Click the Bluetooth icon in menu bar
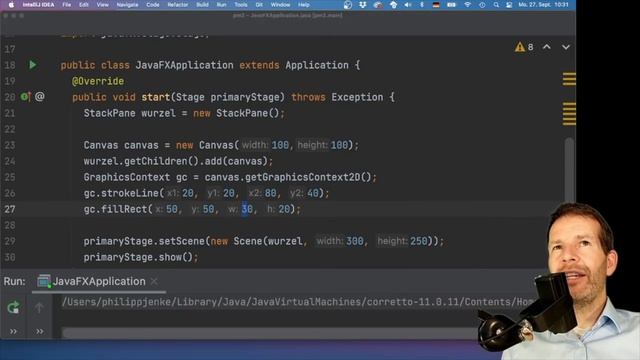 point(422,5)
